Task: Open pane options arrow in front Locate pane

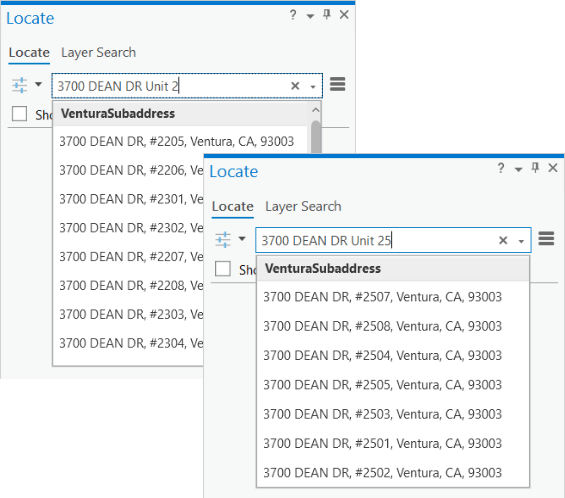Action: point(519,169)
